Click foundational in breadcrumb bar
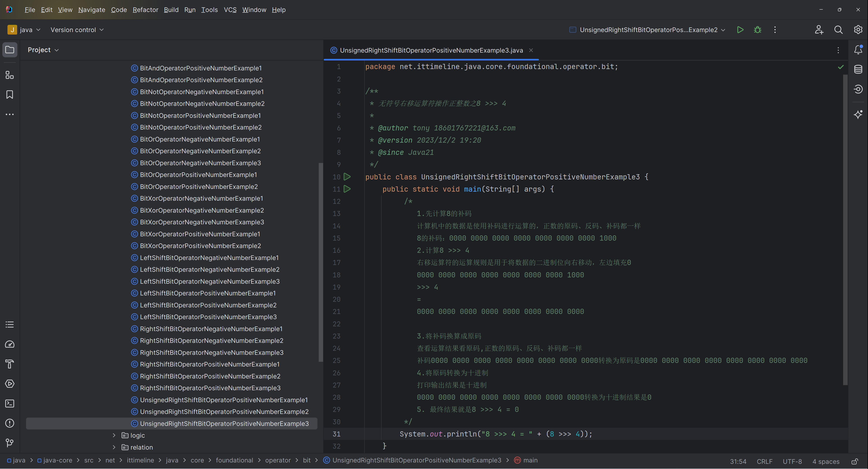Screen dimensions: 868x469 (234, 460)
